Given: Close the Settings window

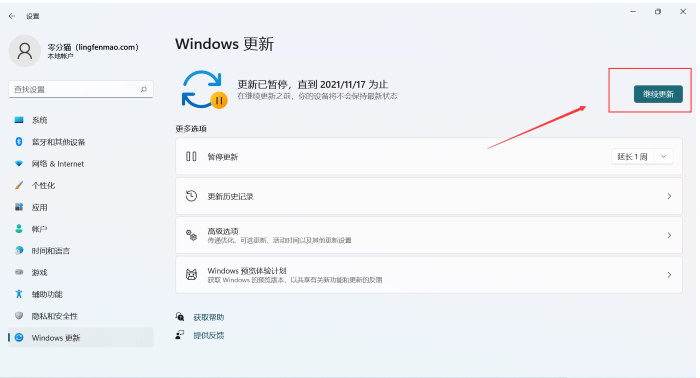Looking at the screenshot, I should tap(683, 12).
